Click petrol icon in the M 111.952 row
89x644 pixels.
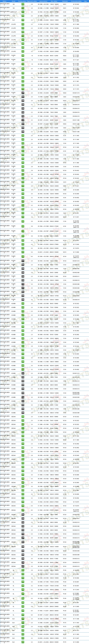23,78
